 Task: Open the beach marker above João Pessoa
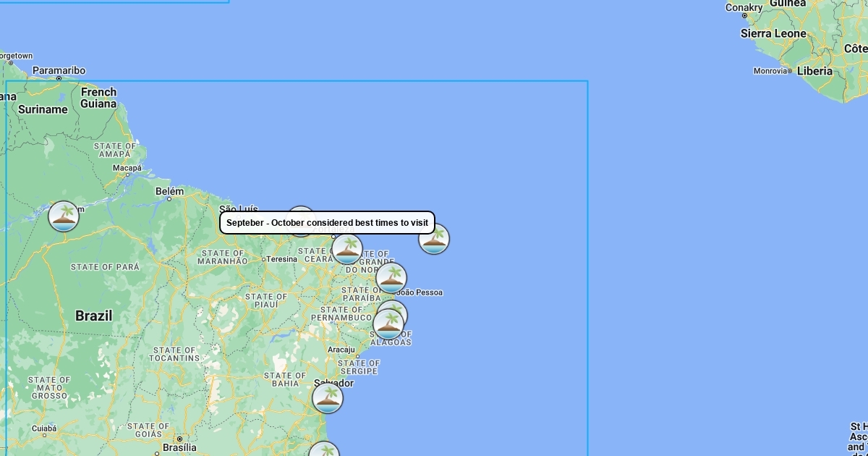(391, 278)
